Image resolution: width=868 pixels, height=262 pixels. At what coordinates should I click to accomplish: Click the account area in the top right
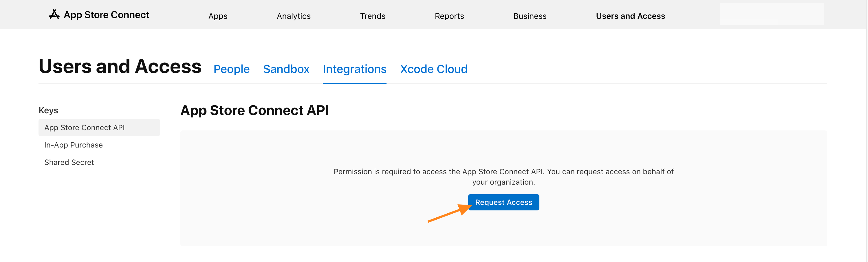tap(772, 14)
